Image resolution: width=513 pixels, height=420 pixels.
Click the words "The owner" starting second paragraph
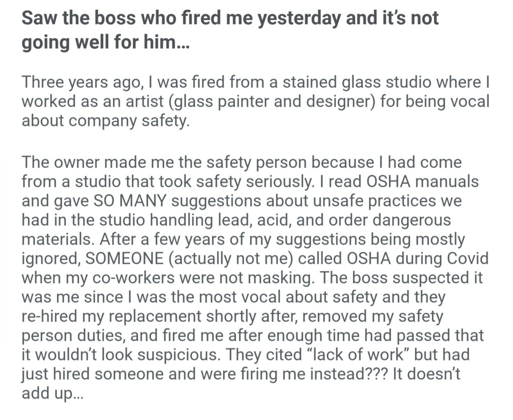tap(55, 163)
